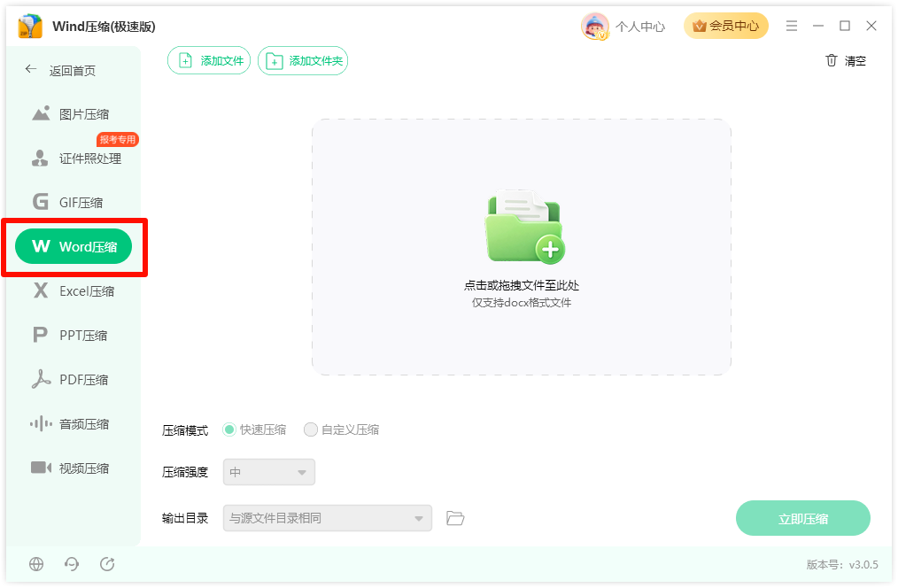The width and height of the screenshot is (898, 588).
Task: Click the globe icon in the bottom bar
Action: tap(36, 564)
